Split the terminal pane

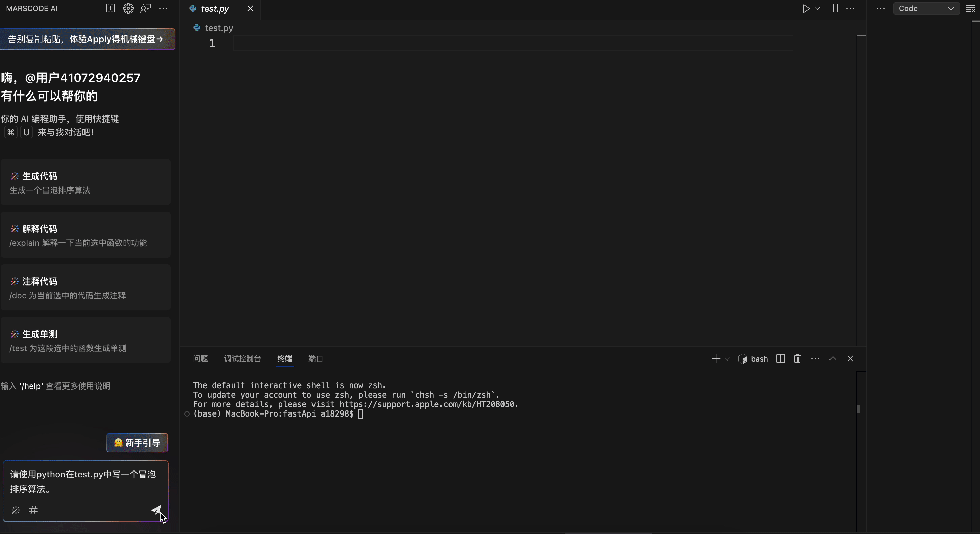tap(780, 358)
